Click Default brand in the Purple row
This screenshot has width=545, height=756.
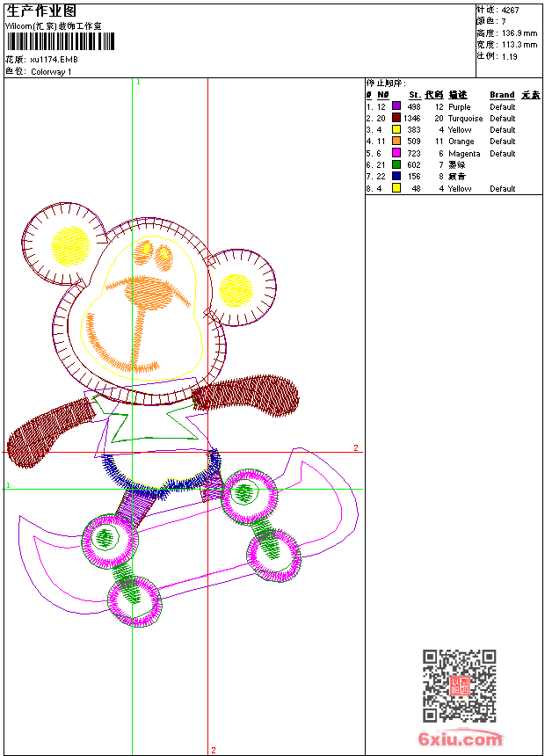[x=503, y=106]
